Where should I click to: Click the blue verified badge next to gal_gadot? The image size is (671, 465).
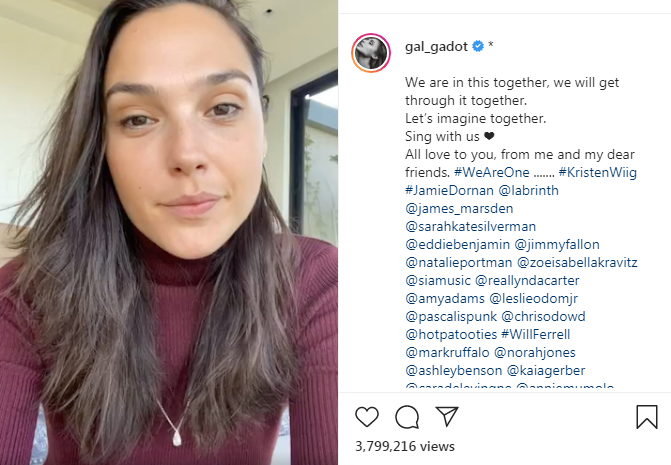point(478,46)
